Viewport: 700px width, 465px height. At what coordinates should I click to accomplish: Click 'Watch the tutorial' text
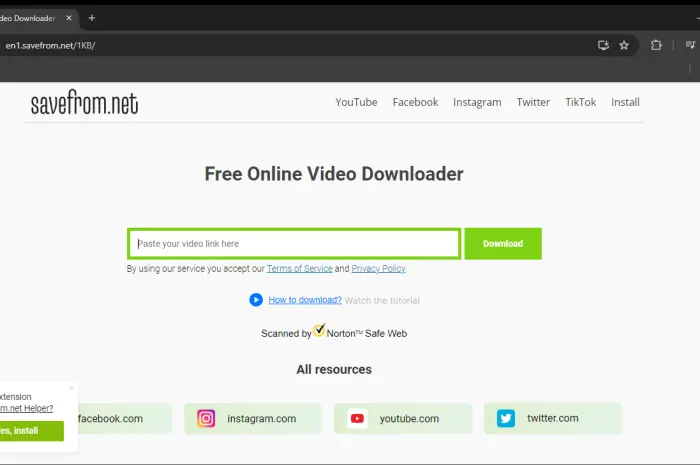point(382,300)
